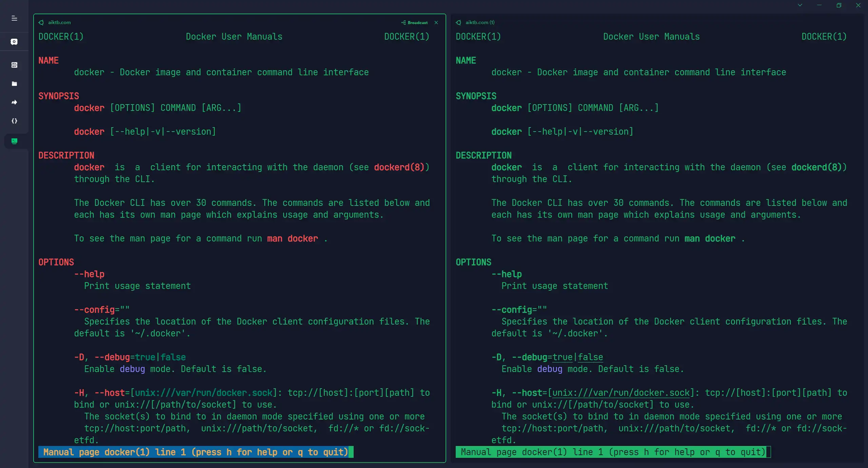This screenshot has width=868, height=468.
Task: Select the aiktb.com (1) pane title
Action: 480,22
